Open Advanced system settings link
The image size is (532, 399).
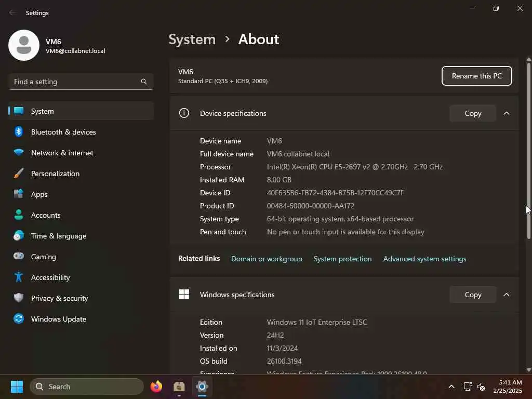425,259
